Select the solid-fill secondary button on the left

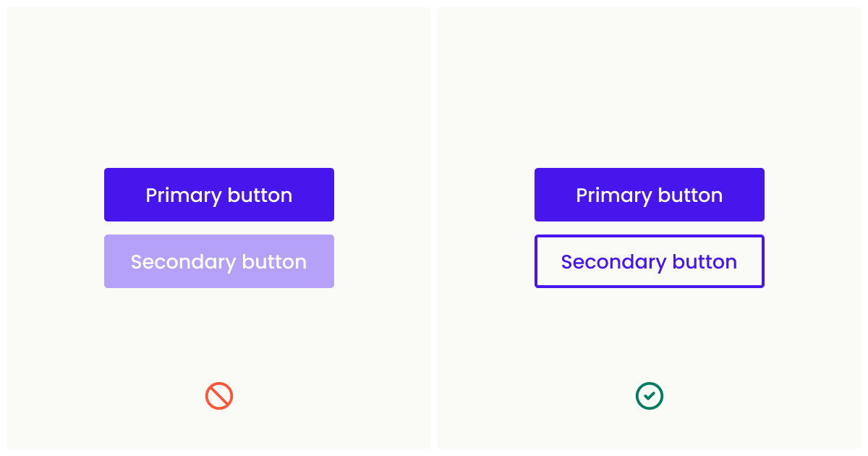point(219,261)
